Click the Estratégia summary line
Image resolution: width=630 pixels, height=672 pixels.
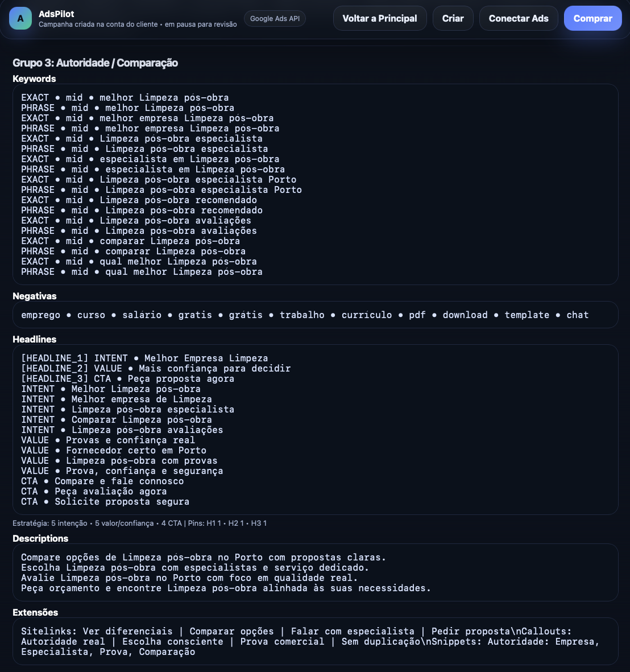click(x=139, y=523)
